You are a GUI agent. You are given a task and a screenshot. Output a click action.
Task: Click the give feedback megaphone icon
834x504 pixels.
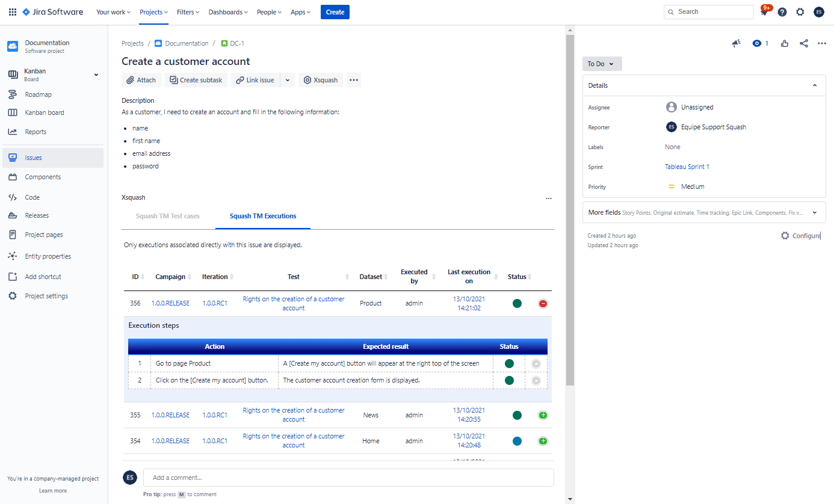(x=736, y=43)
